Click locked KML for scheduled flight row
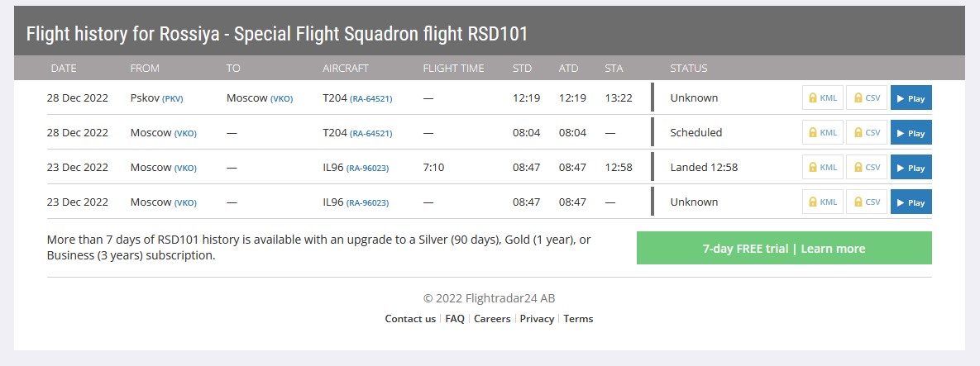The image size is (980, 366). point(823,133)
